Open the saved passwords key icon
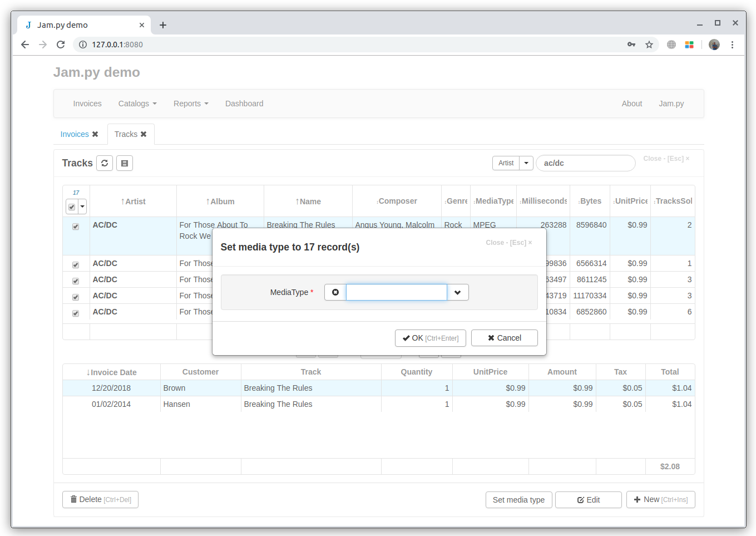756x536 pixels. pyautogui.click(x=631, y=45)
